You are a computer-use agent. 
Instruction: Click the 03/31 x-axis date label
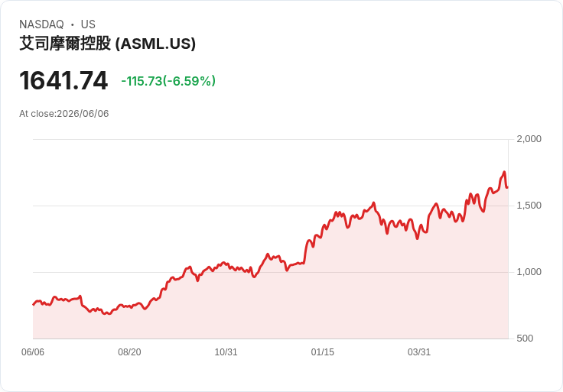tap(419, 352)
